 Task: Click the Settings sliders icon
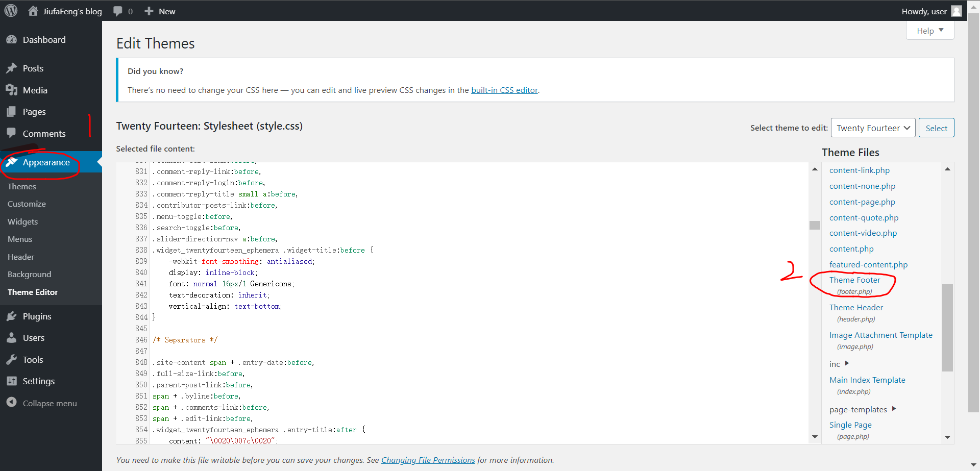[11, 381]
